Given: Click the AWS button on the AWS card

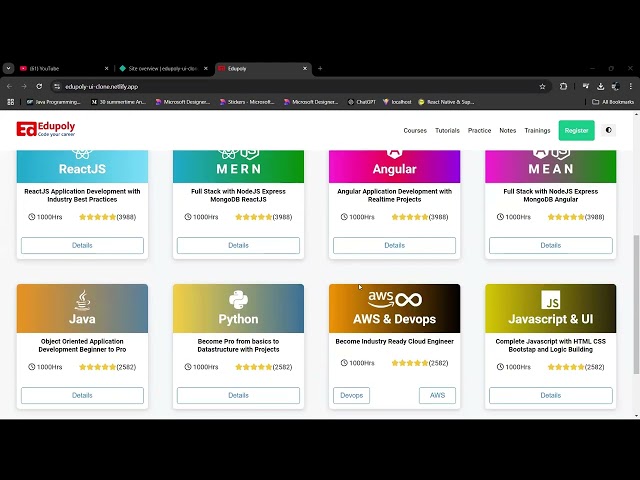Looking at the screenshot, I should 437,395.
